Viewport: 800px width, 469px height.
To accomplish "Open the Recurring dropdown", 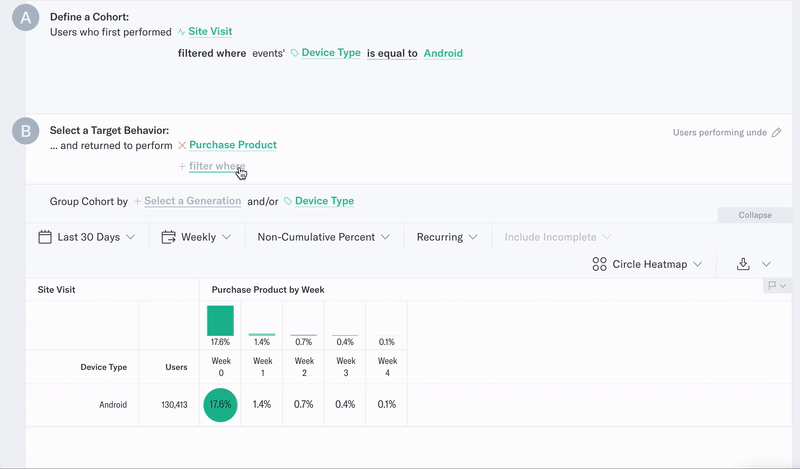I will tap(447, 237).
